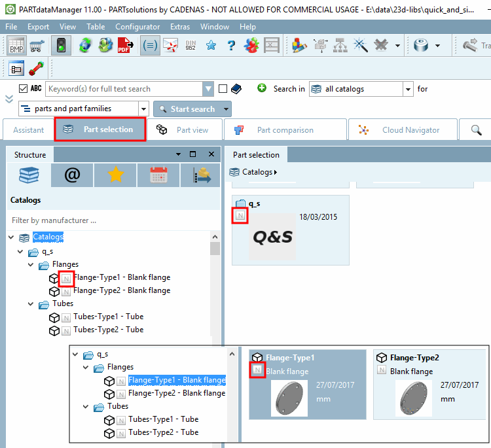
Task: Open the Start search dropdown arrow
Action: [x=226, y=109]
